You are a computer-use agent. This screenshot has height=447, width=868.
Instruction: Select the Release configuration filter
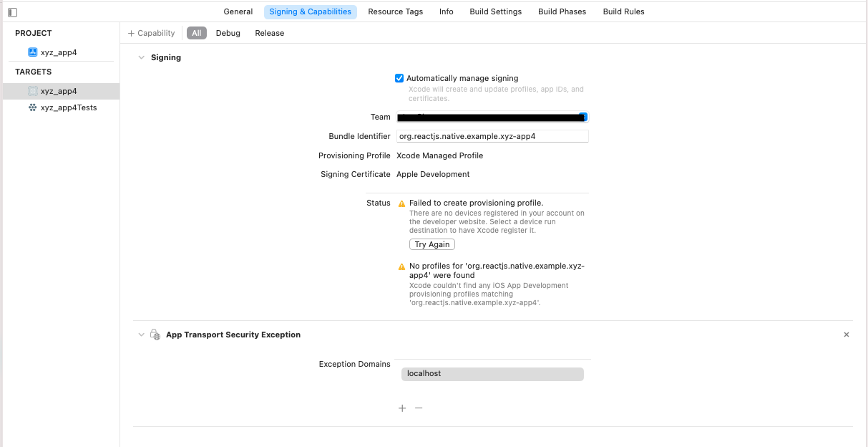269,33
